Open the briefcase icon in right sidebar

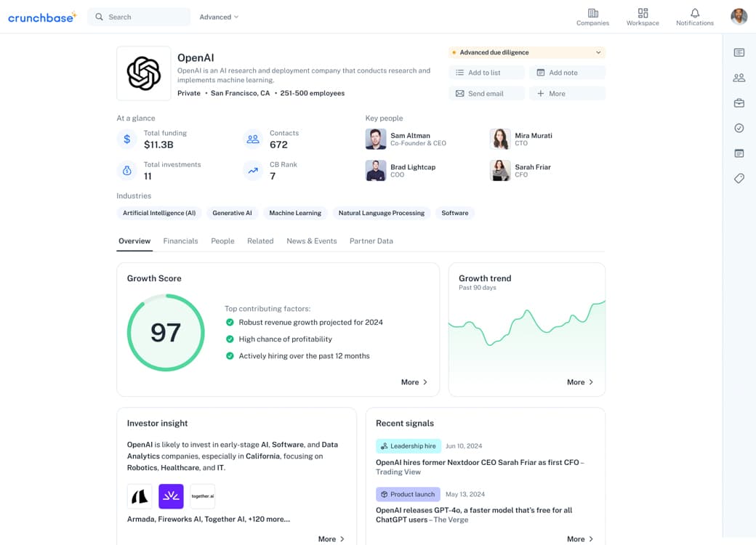739,103
